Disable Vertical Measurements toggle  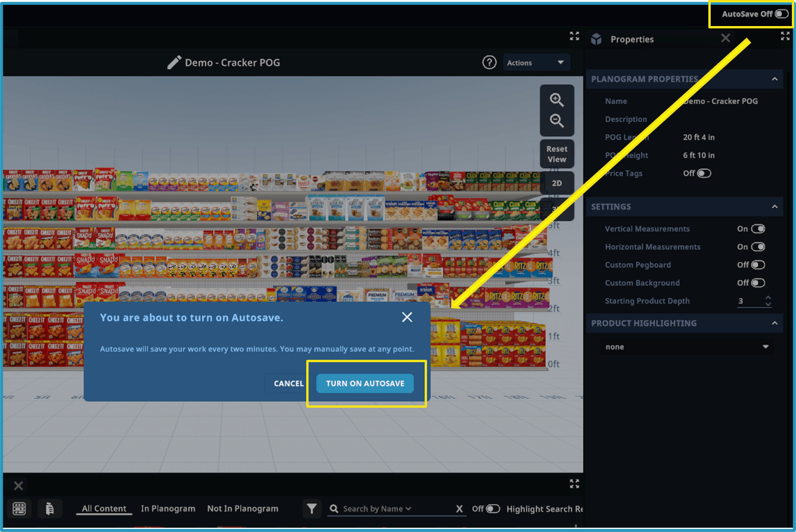coord(758,229)
